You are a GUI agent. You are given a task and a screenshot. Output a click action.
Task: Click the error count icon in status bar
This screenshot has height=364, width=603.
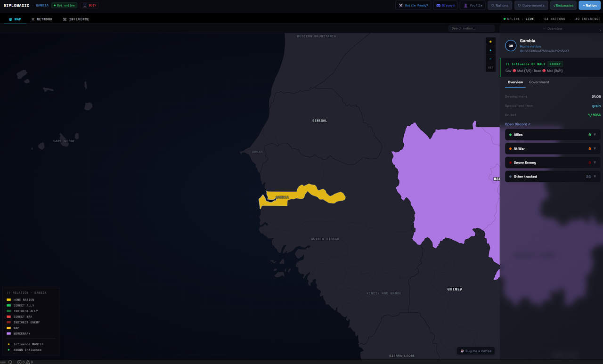(19, 362)
